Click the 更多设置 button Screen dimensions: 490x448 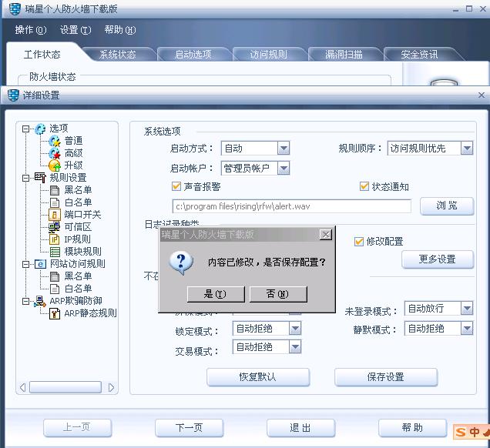(x=438, y=259)
